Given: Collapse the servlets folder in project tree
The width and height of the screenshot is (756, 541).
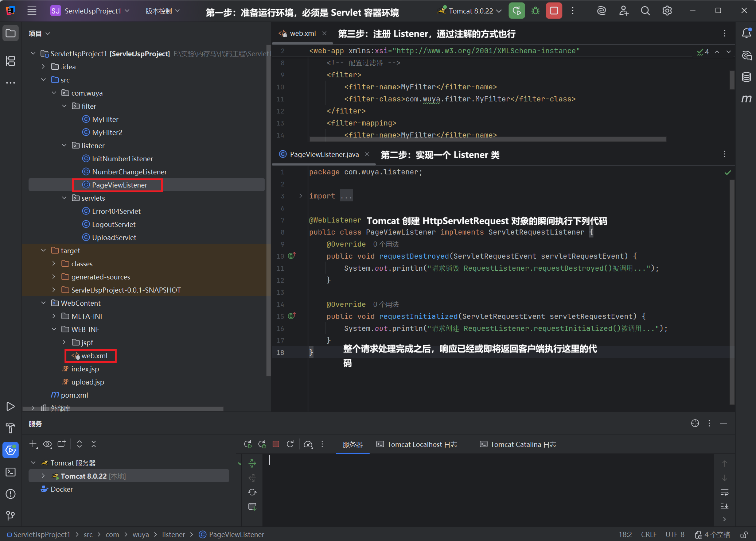Looking at the screenshot, I should 64,198.
